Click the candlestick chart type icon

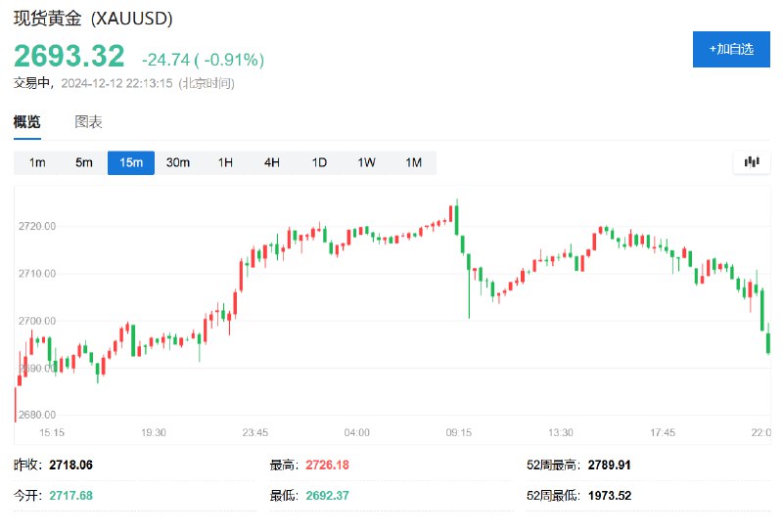tap(752, 162)
